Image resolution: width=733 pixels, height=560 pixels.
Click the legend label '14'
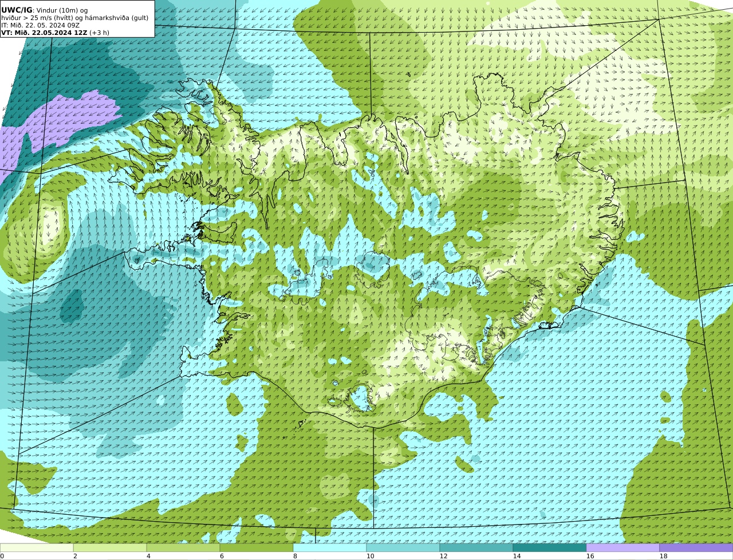[x=517, y=556]
